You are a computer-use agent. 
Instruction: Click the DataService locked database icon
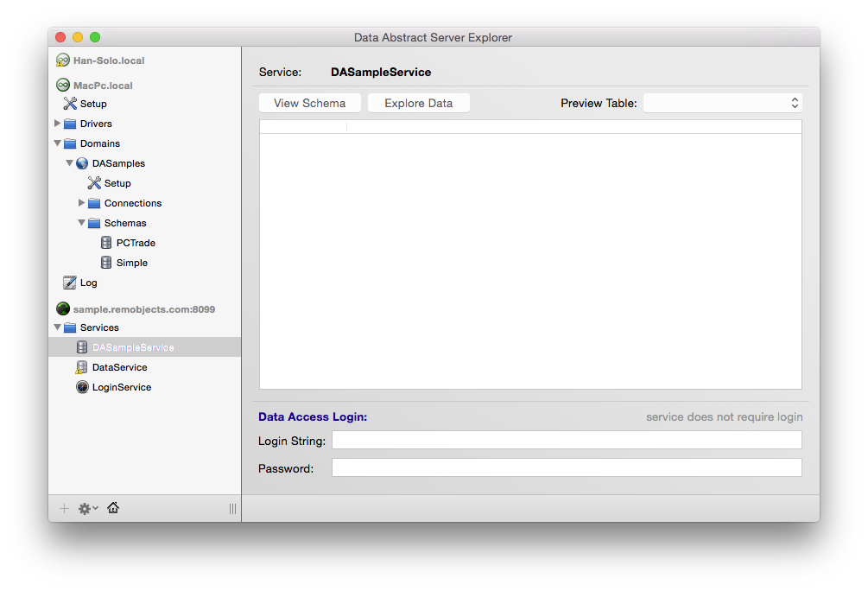tap(81, 367)
